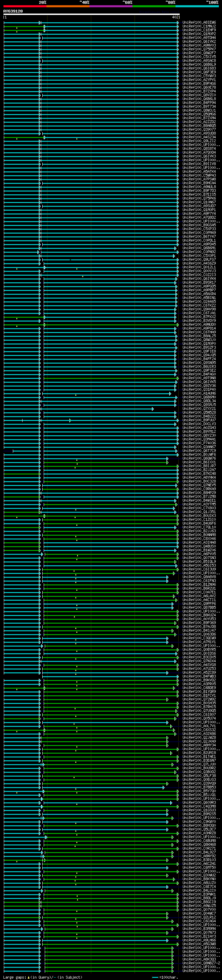Open hit UniRef100_B9IIV8
Screen dimensions: 222x980
pyautogui.click(x=199, y=164)
